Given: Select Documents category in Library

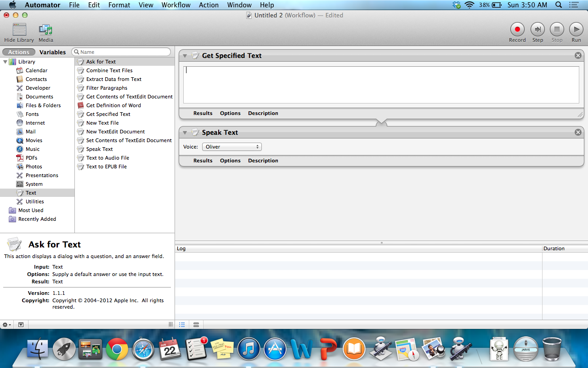Looking at the screenshot, I should coord(39,97).
